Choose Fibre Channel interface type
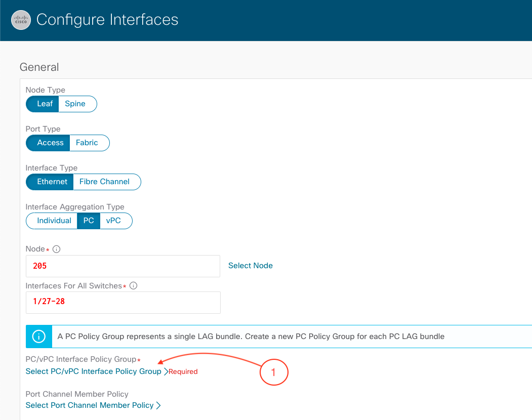 pyautogui.click(x=104, y=182)
